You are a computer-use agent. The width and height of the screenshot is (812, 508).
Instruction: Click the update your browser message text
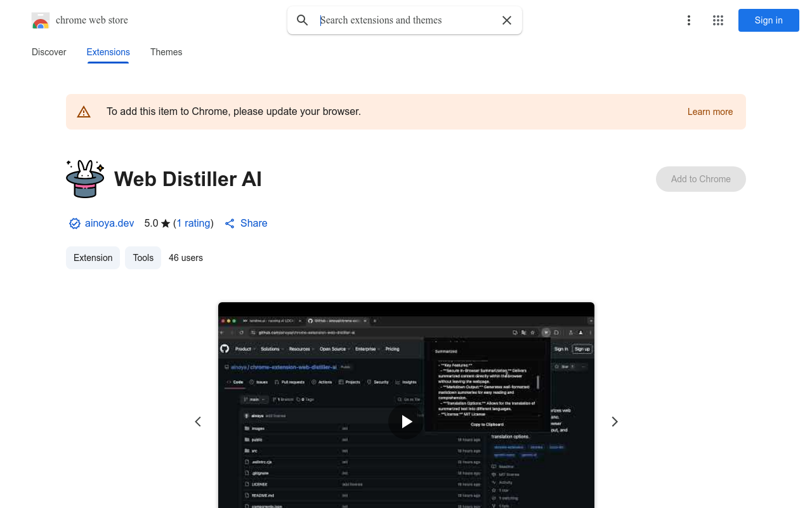pos(233,112)
